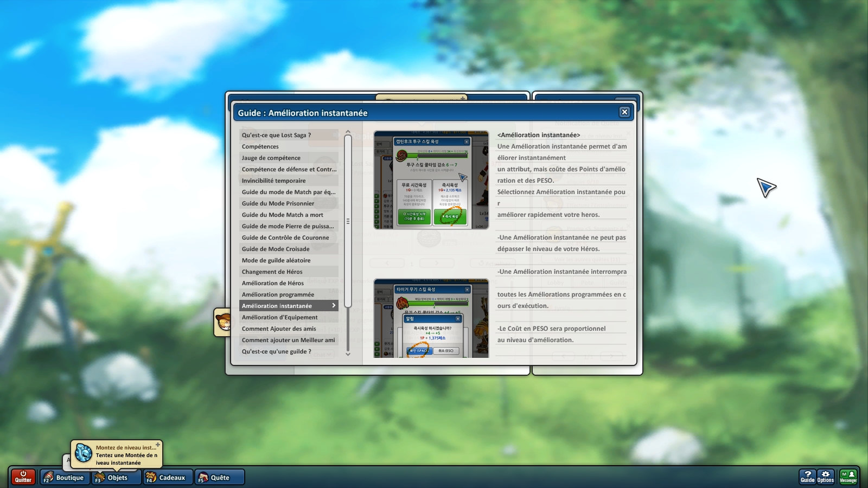Open 'Qu'est-ce que Lost Saga ?' topic
The height and width of the screenshot is (488, 868).
289,135
